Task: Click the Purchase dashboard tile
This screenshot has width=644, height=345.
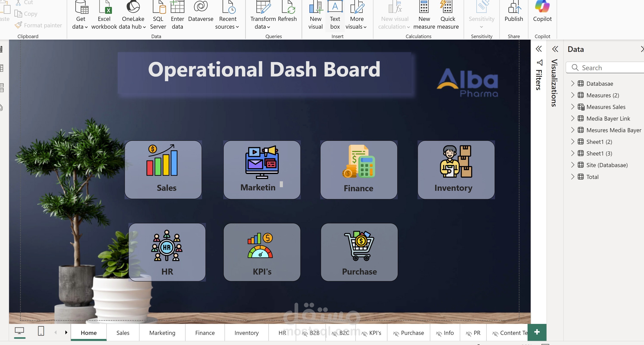Action: click(359, 252)
